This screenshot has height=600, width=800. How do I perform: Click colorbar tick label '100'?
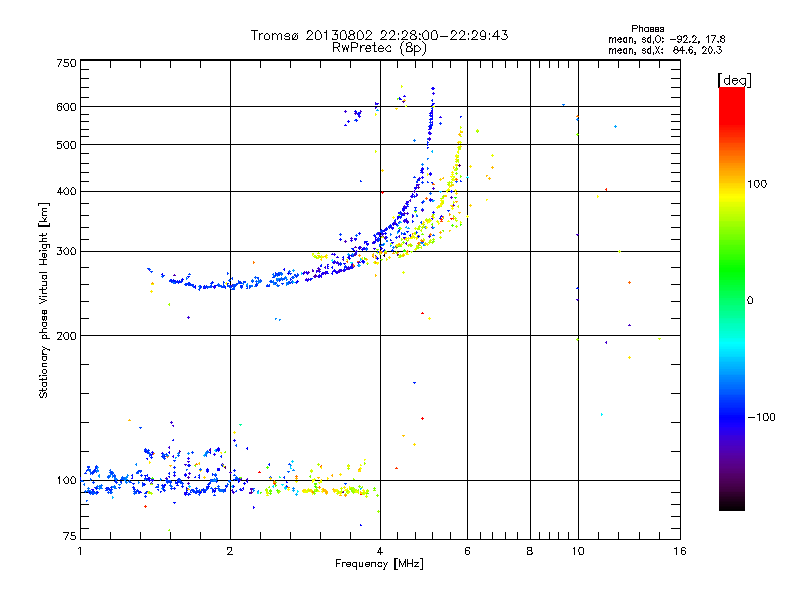coord(757,184)
